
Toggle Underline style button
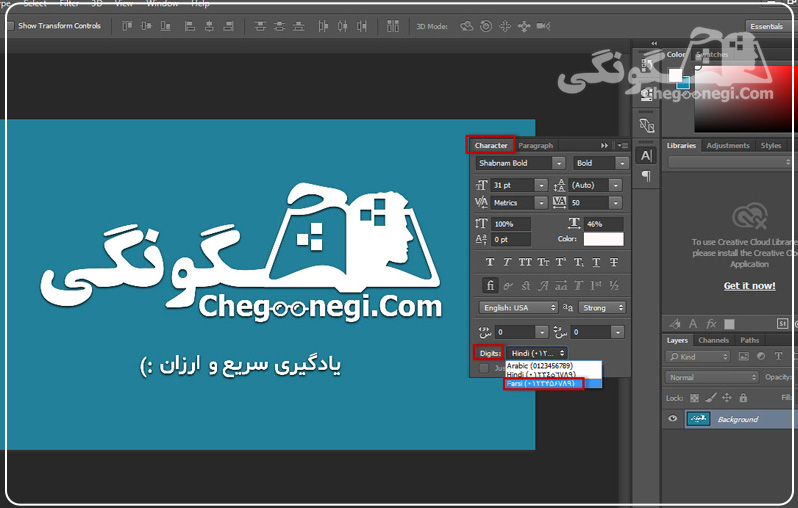pyautogui.click(x=596, y=262)
